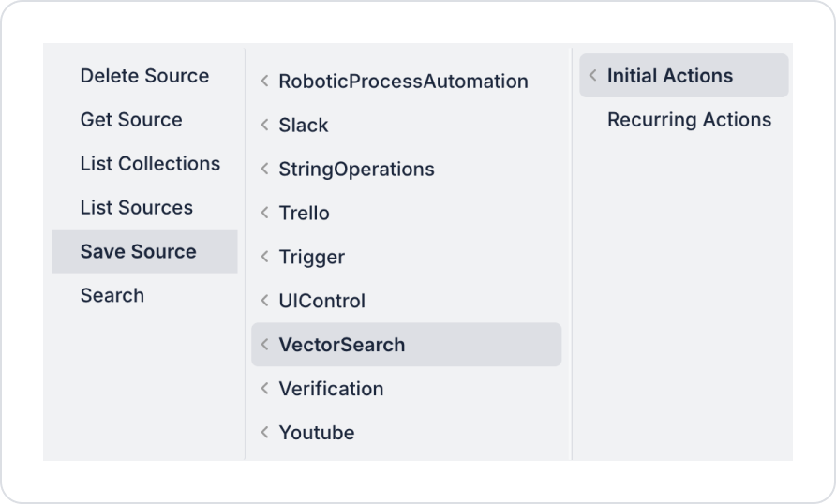
Task: Click the chevron beside Trigger
Action: tap(265, 258)
